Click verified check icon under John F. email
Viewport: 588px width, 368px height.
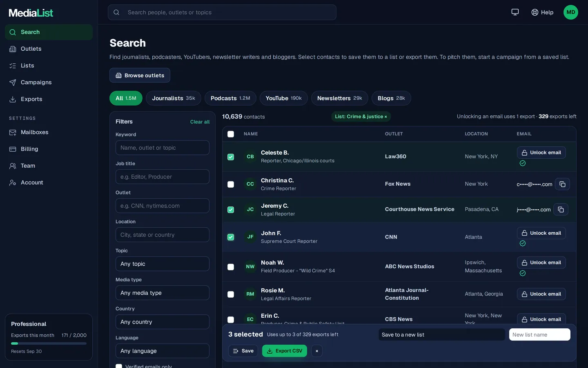click(x=522, y=243)
